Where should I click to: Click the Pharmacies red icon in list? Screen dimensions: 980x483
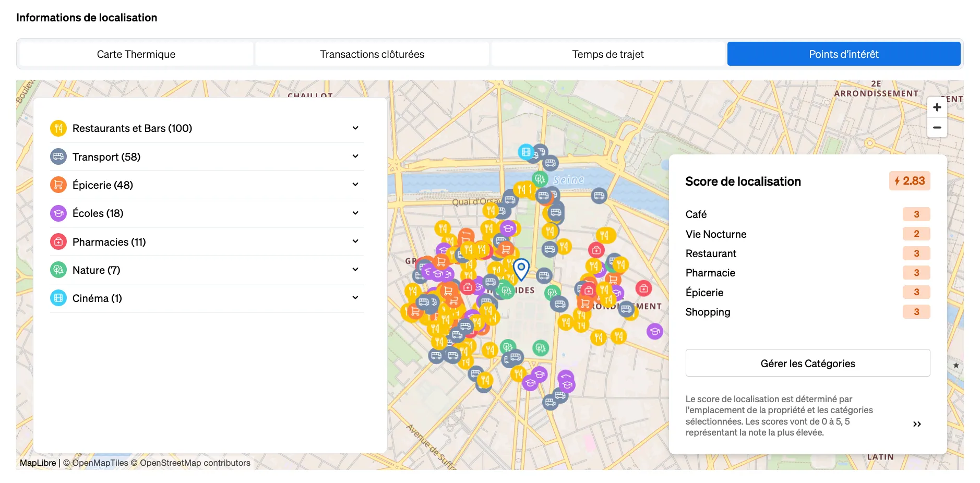click(x=58, y=241)
